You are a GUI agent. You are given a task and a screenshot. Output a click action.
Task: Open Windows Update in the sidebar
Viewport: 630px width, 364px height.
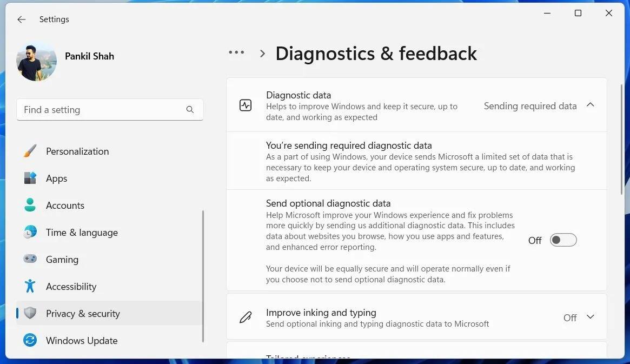(x=82, y=341)
